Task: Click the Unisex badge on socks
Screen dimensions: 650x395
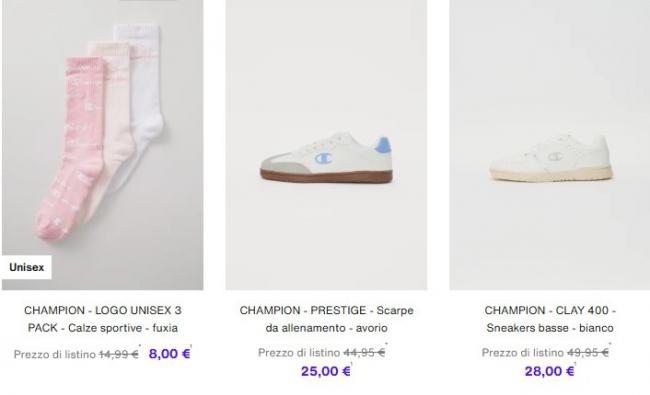Action: [27, 267]
